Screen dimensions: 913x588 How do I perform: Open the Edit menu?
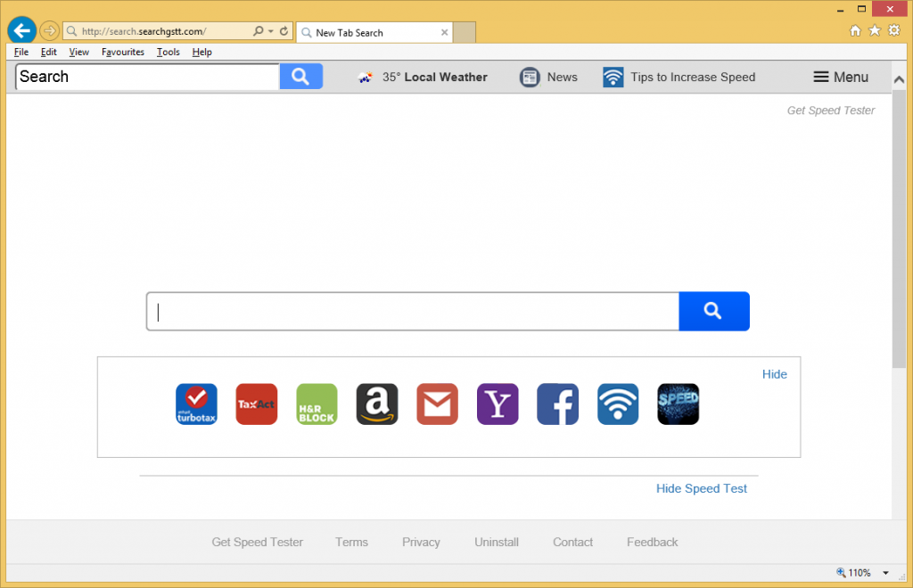49,52
